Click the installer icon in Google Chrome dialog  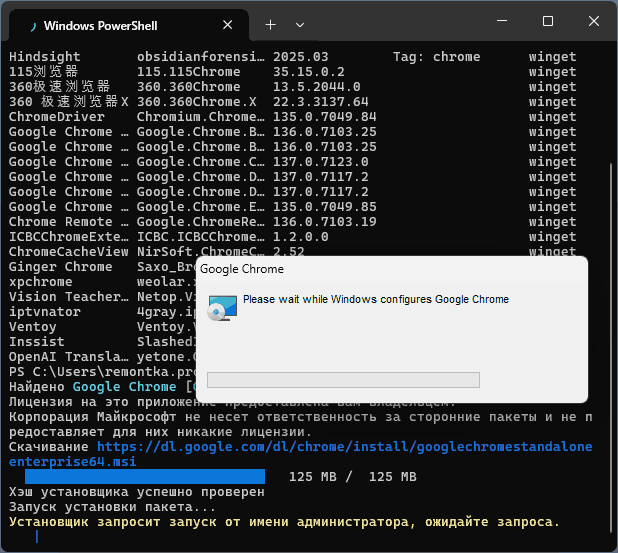222,308
